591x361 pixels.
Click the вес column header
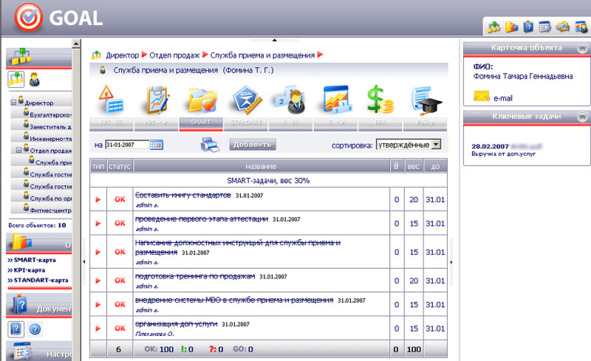point(413,166)
